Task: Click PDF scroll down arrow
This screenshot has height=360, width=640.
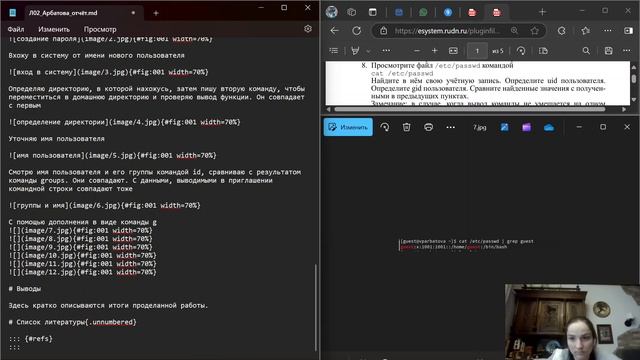Action: [x=633, y=99]
